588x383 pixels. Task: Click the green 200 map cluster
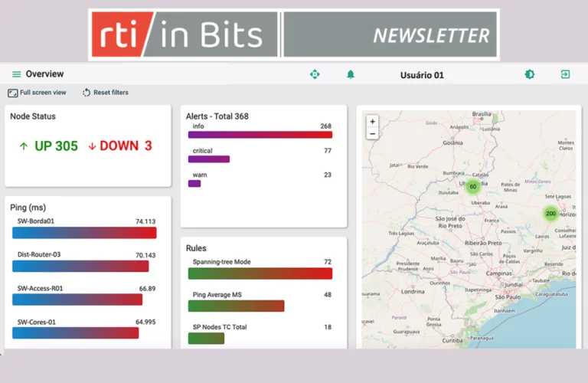[x=550, y=214]
